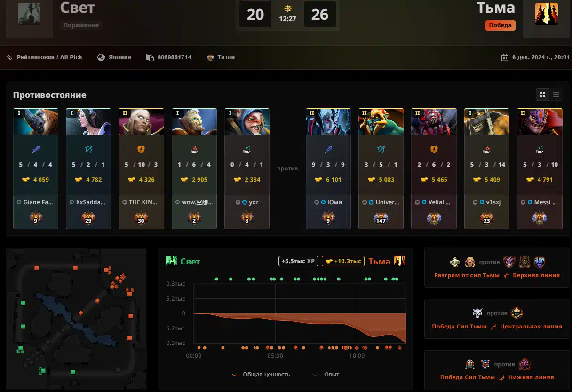The width and height of the screenshot is (572, 392).
Task: Open Invoker hero portrait of THE KIN player
Action: [x=141, y=122]
